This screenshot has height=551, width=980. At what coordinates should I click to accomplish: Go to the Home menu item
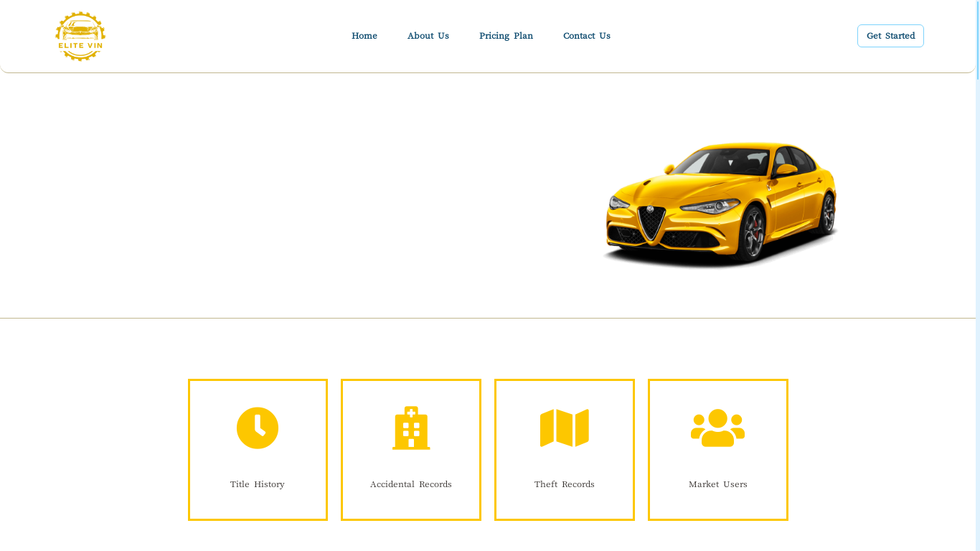click(364, 36)
